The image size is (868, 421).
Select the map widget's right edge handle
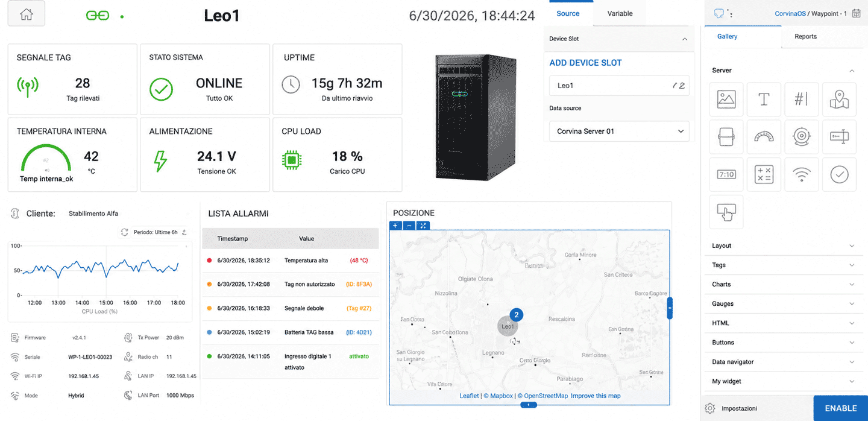[670, 308]
